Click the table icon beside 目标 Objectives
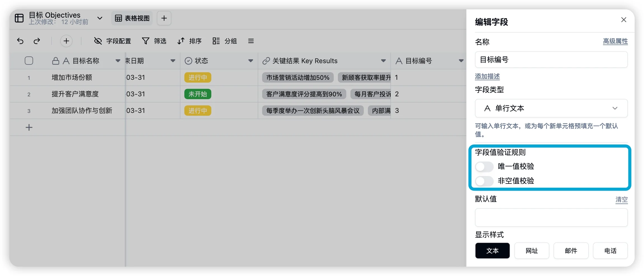 (x=19, y=18)
